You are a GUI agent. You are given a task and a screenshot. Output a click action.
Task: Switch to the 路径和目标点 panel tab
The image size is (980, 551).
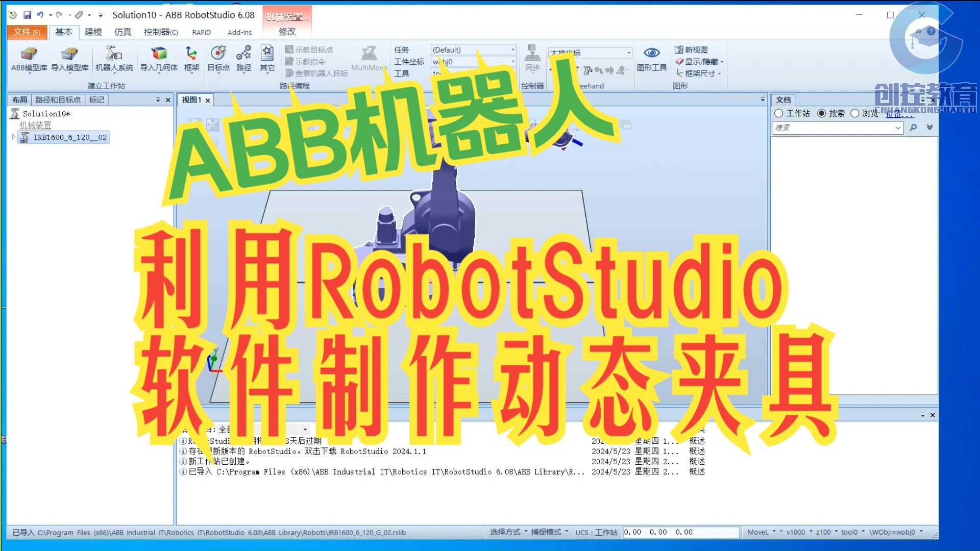(x=58, y=100)
